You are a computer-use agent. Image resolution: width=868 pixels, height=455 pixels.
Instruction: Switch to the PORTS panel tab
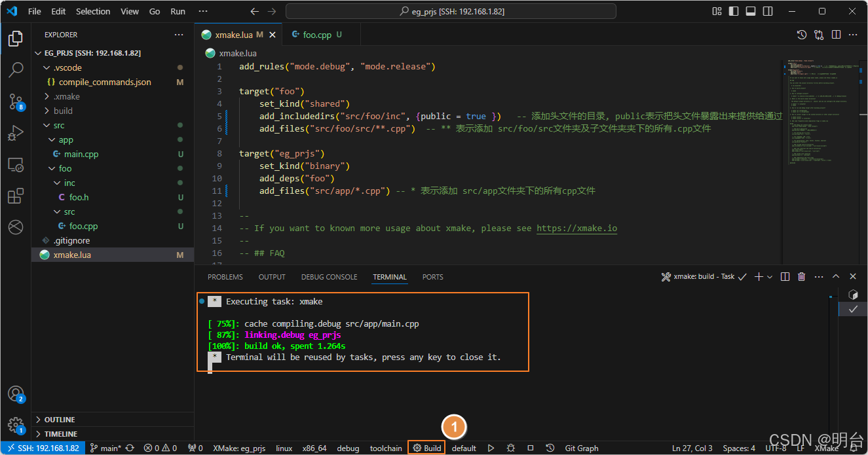click(432, 277)
